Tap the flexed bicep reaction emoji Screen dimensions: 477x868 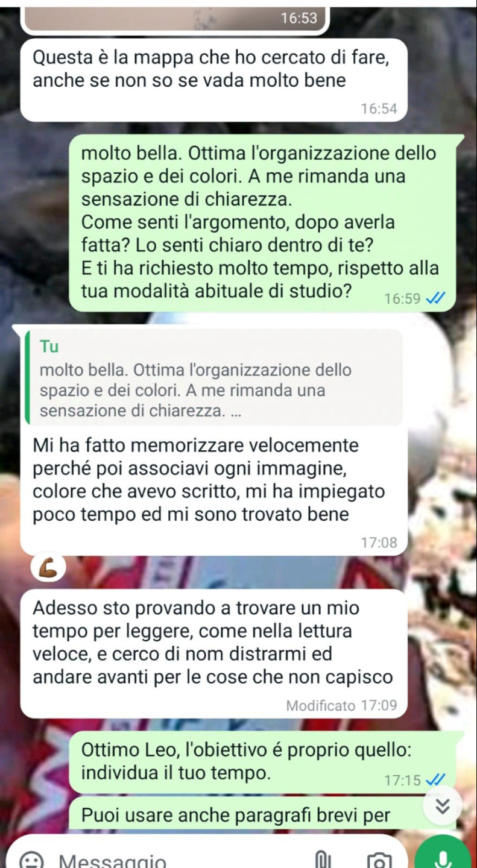48,567
